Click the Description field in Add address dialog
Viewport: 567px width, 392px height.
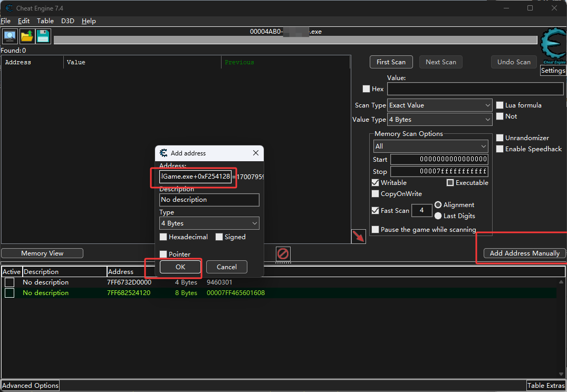[x=209, y=200]
